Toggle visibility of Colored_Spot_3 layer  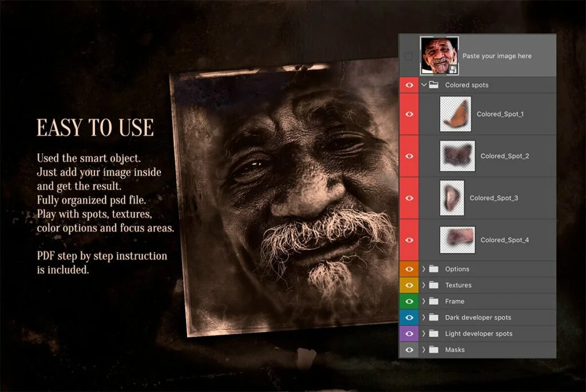[x=409, y=198]
